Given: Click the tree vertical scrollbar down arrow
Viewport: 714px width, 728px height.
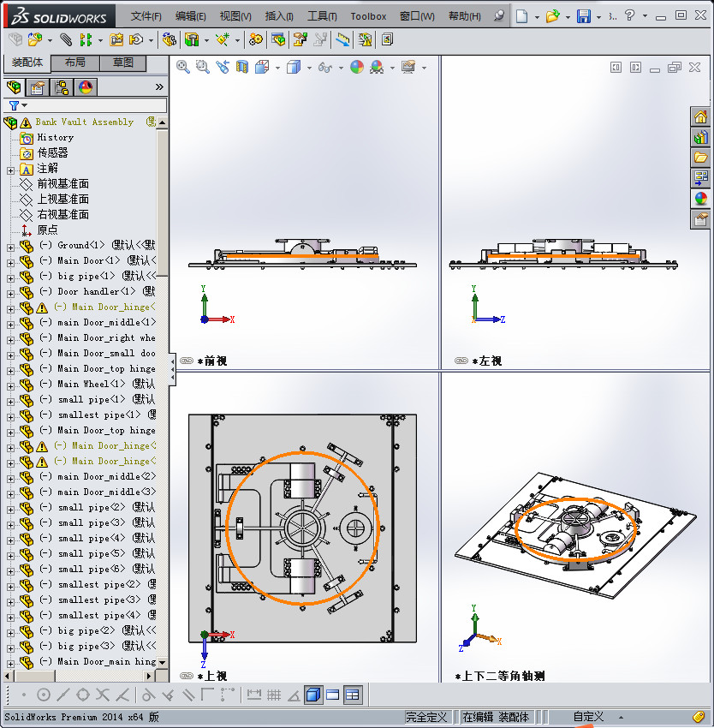Looking at the screenshot, I should 162,662.
